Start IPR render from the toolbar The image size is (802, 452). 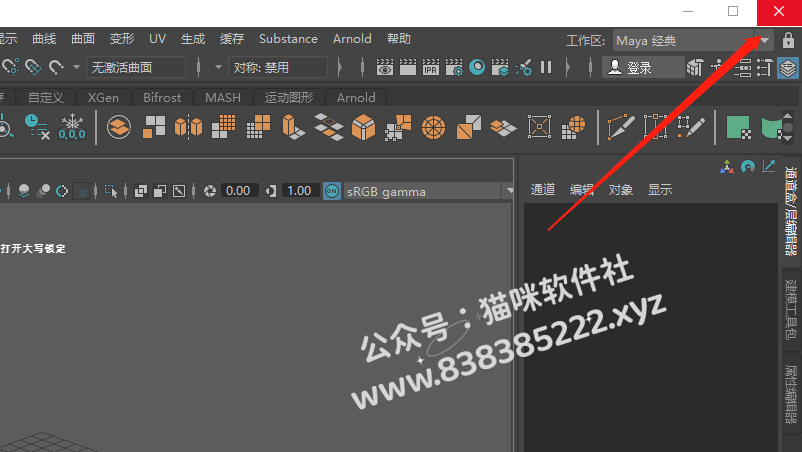(x=431, y=67)
